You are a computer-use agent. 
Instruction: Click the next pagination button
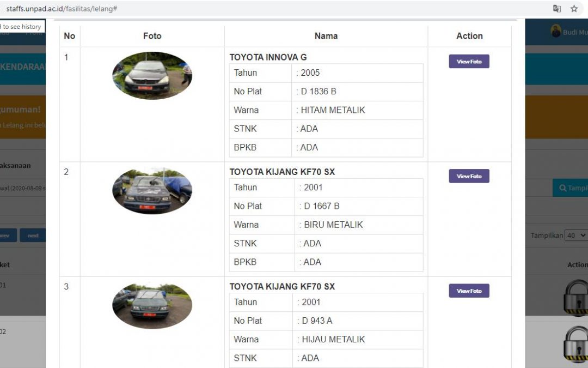(x=33, y=236)
